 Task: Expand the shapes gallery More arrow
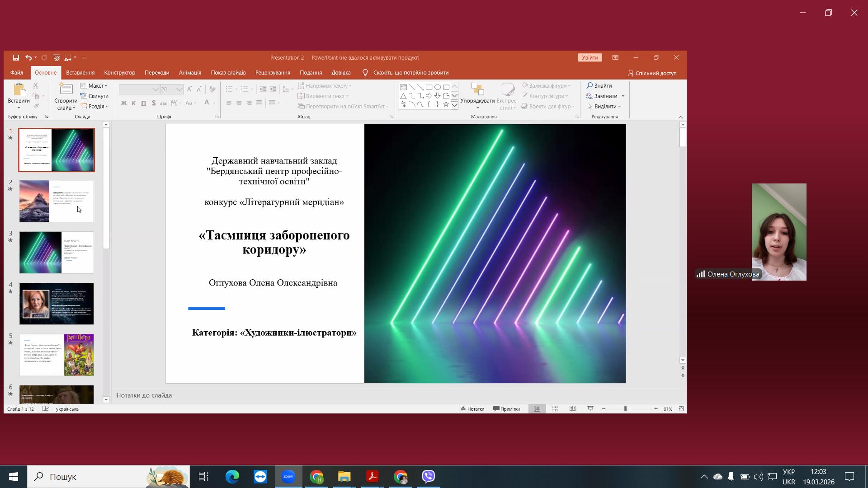(x=454, y=105)
